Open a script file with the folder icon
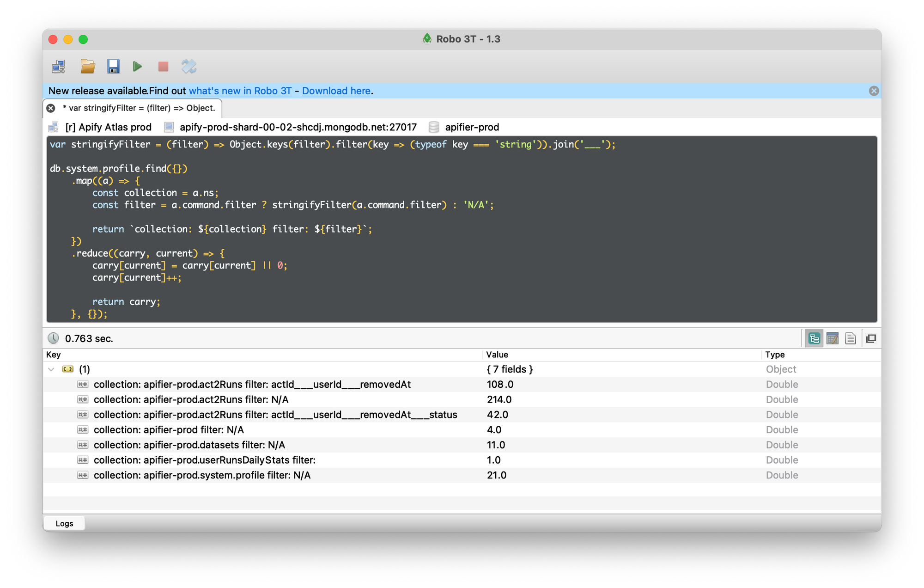This screenshot has width=924, height=588. point(87,67)
